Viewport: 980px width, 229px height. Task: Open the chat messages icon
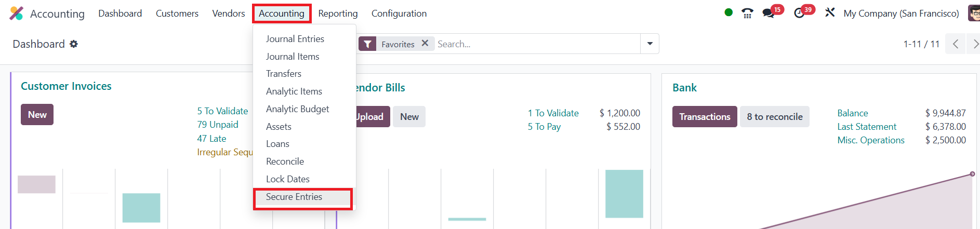(x=769, y=14)
